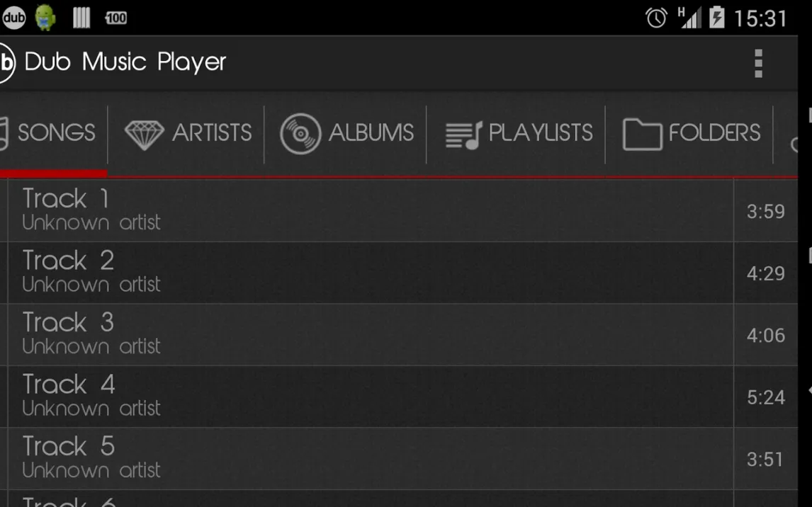Viewport: 812px width, 507px height.
Task: Tap the dub notification icon in status bar
Action: point(13,17)
